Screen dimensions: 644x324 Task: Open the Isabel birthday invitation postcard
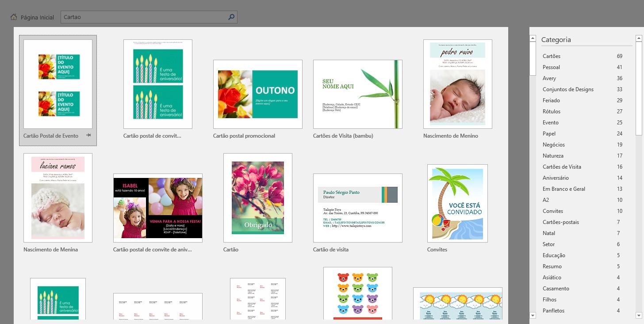pyautogui.click(x=158, y=208)
